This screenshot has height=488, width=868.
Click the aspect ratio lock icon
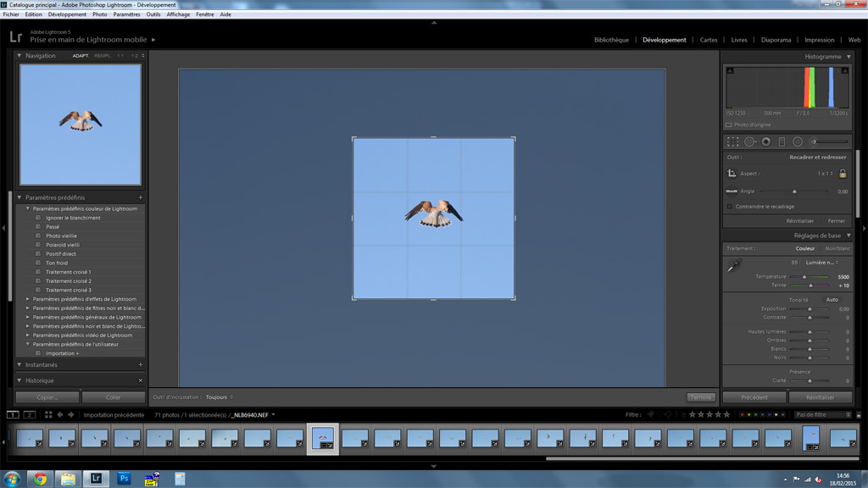coord(843,173)
